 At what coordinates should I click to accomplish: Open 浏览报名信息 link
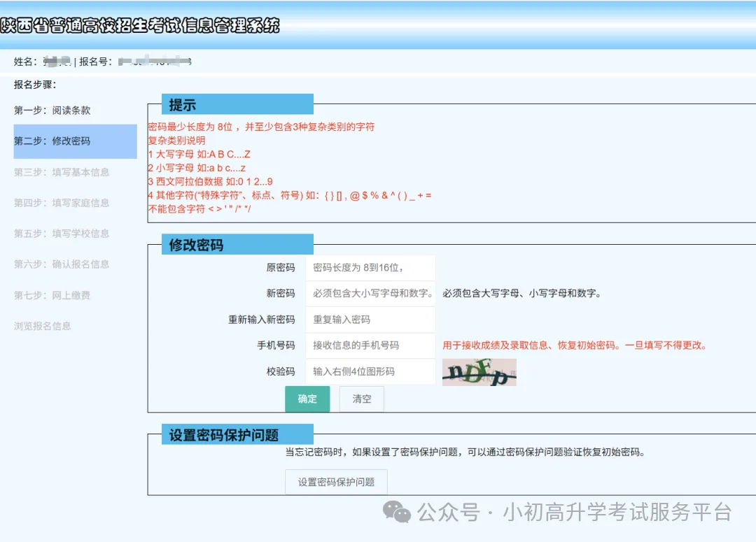(43, 326)
